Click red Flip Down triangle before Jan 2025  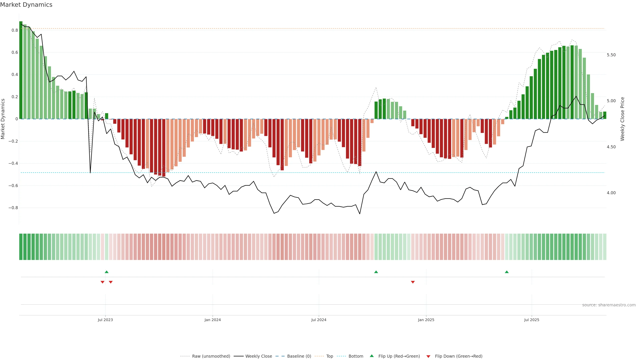click(x=413, y=282)
